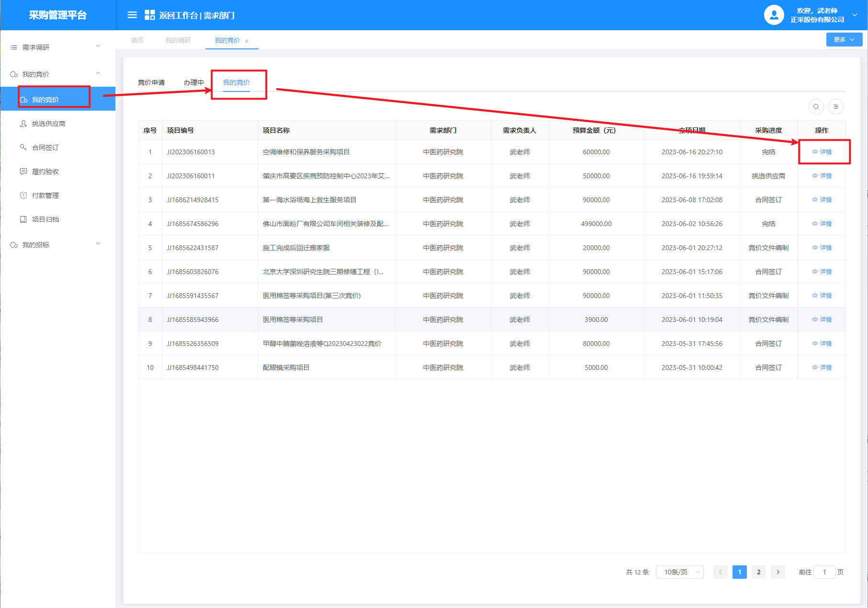Click the user avatar icon
The width and height of the screenshot is (868, 608).
[774, 15]
